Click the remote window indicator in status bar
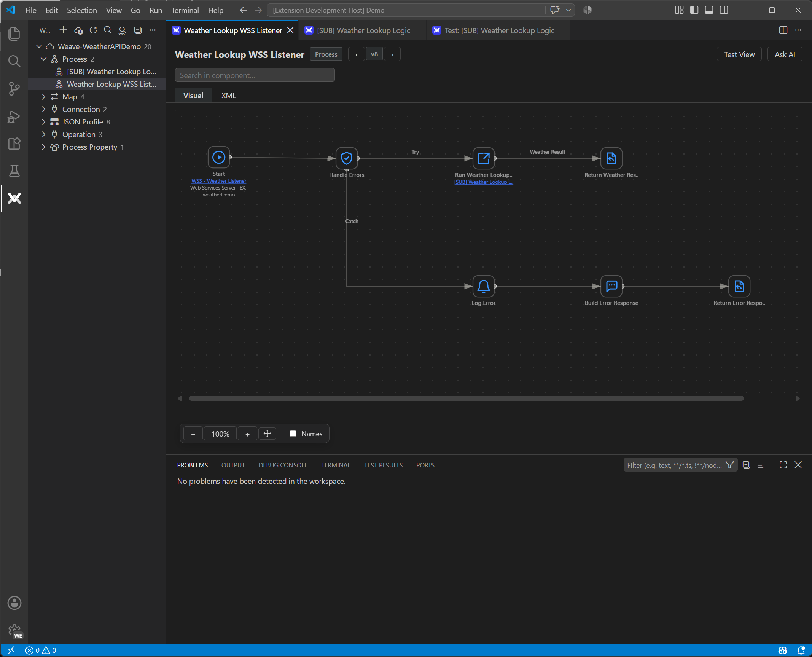The width and height of the screenshot is (812, 657). 11,650
